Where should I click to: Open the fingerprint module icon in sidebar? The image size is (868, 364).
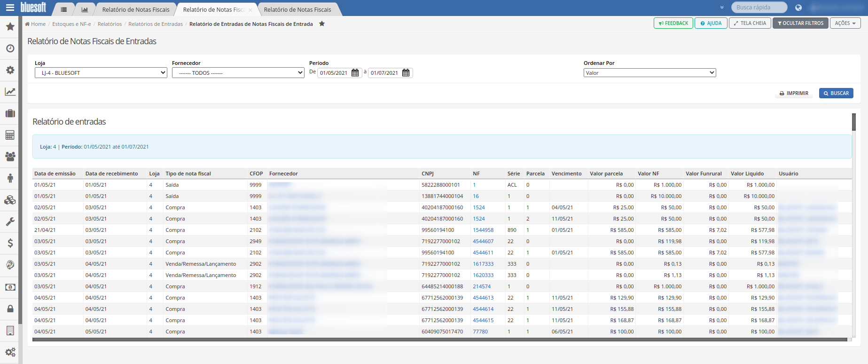coord(10,265)
